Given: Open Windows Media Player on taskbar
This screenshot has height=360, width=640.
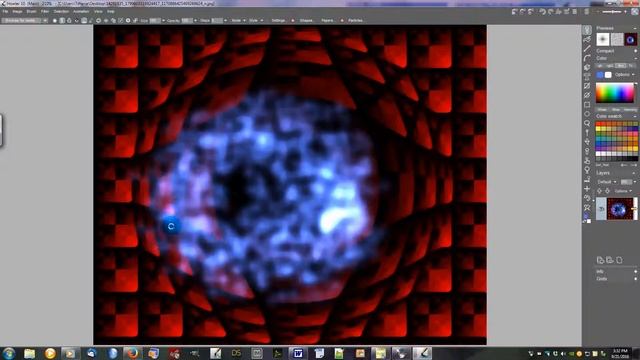Looking at the screenshot, I should pyautogui.click(x=50, y=353).
